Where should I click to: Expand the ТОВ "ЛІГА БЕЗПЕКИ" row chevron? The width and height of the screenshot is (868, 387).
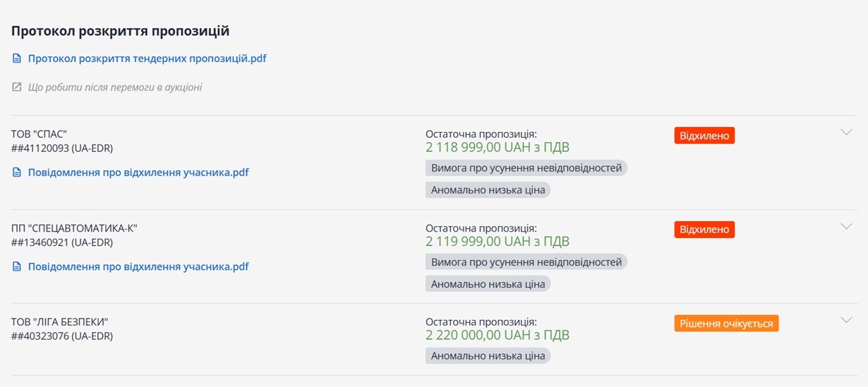click(x=847, y=321)
